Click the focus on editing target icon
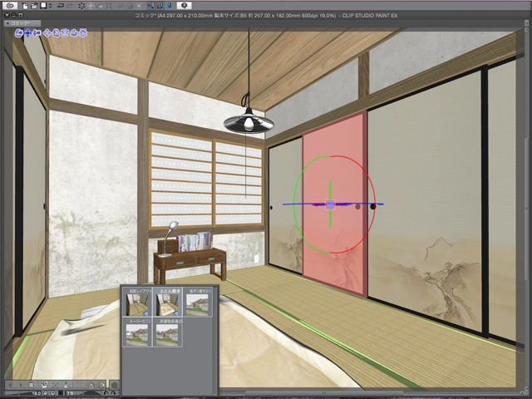 [x=56, y=385]
